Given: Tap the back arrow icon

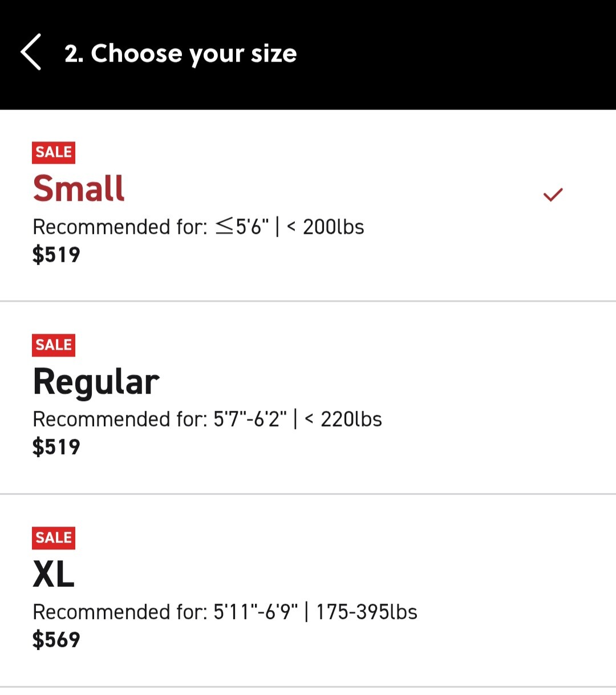Looking at the screenshot, I should (31, 52).
